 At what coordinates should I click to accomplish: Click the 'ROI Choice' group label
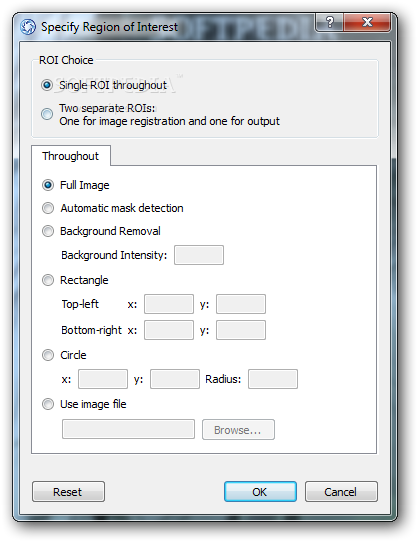[66, 60]
